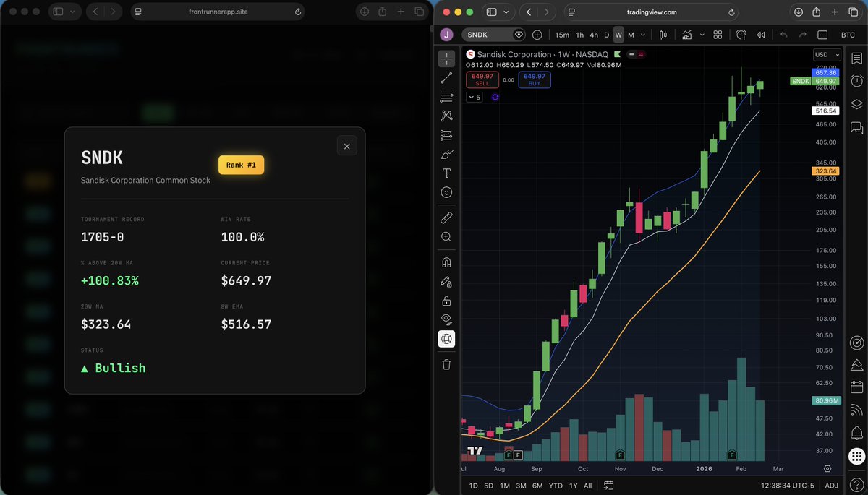The width and height of the screenshot is (868, 495).
Task: Expand the timeframe interval dropdown arrow
Action: pos(643,35)
